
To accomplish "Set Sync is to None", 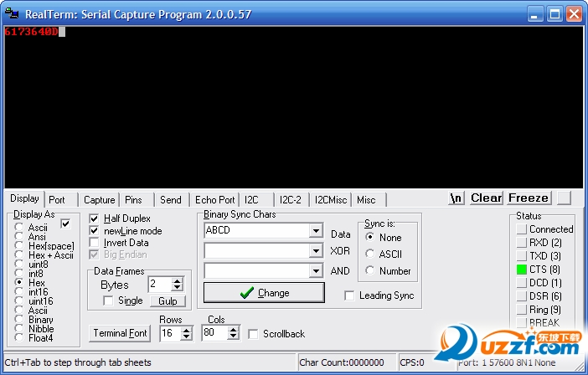I will point(369,237).
